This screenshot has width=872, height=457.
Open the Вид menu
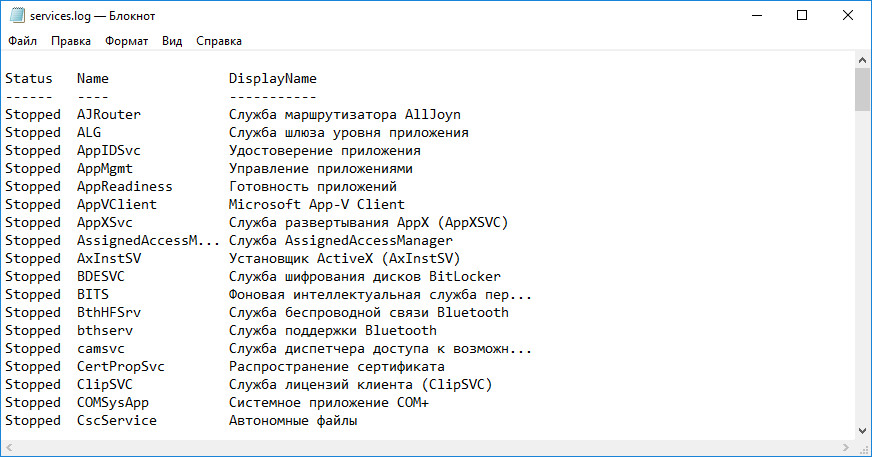tap(172, 41)
